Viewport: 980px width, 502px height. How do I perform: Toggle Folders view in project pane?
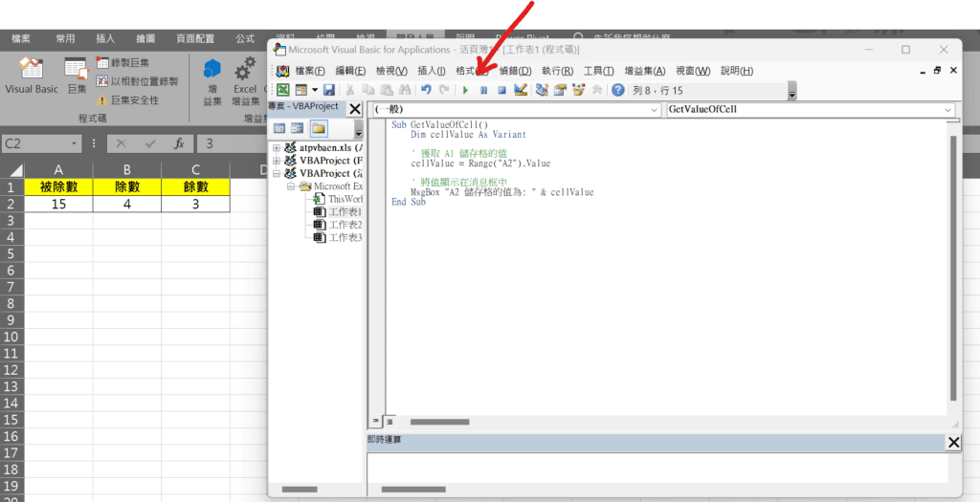319,128
